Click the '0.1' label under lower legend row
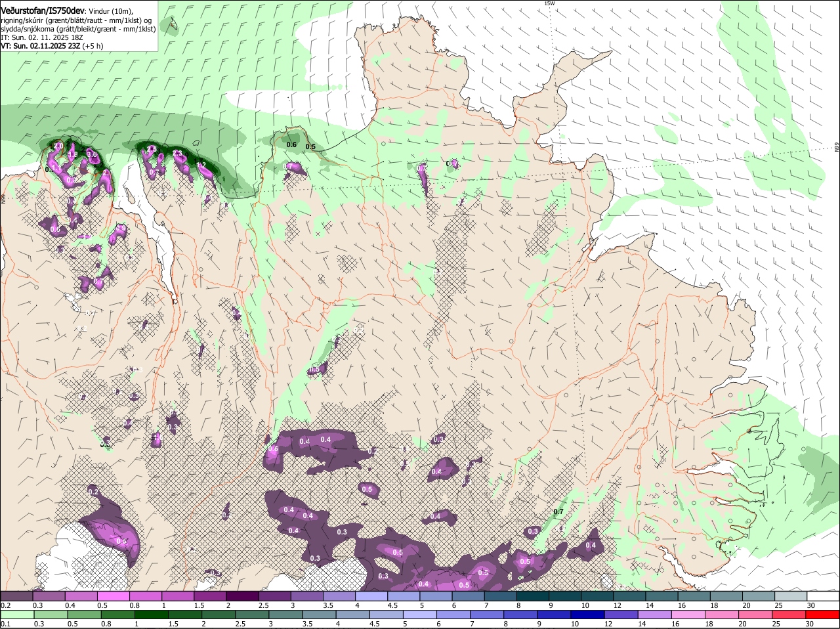This screenshot has width=840, height=629. [x=5, y=624]
